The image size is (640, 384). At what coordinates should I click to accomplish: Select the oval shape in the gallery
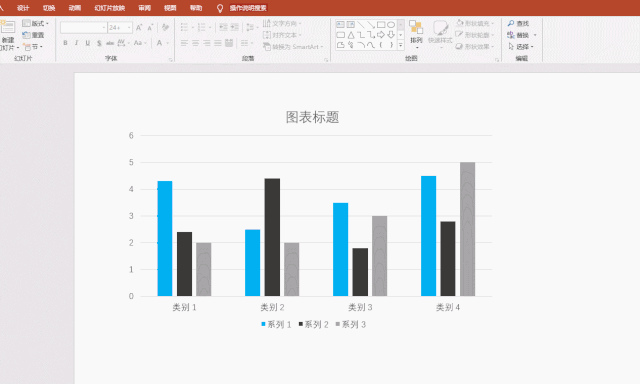tap(391, 25)
